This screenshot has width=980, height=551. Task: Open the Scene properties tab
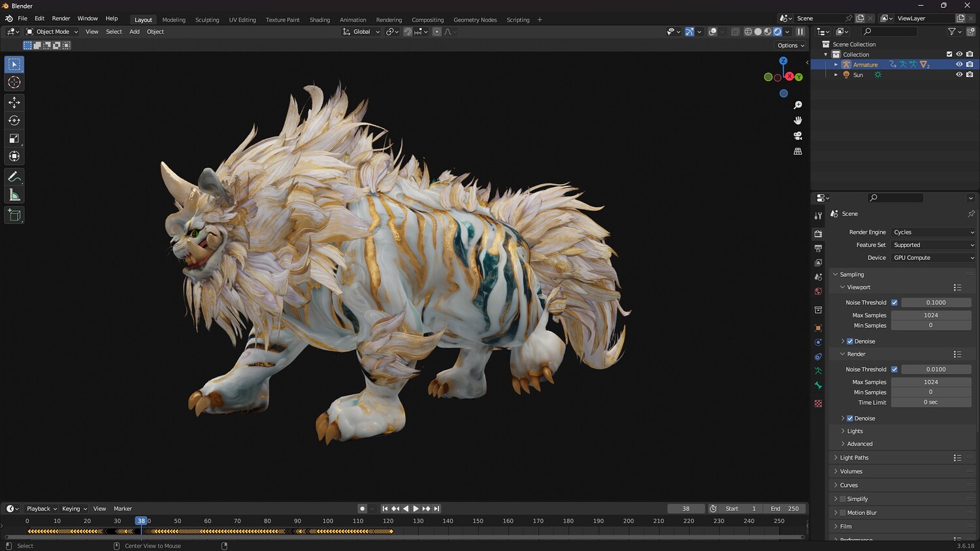818,277
